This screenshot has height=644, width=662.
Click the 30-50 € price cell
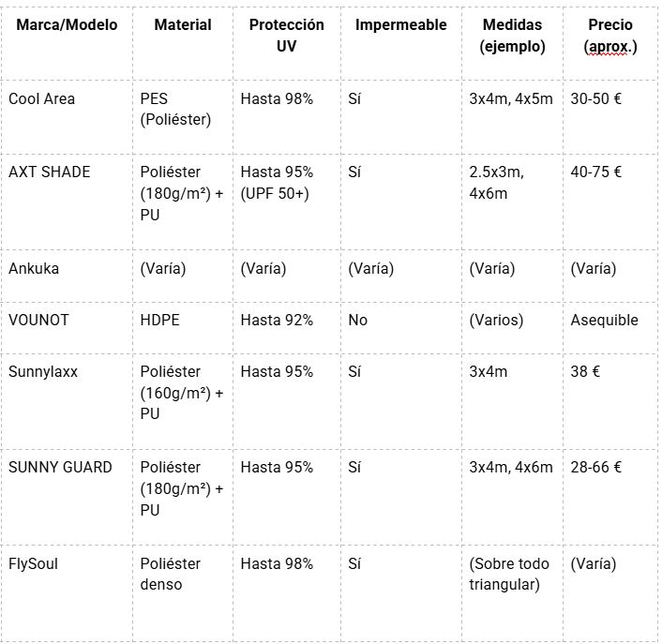point(596,98)
